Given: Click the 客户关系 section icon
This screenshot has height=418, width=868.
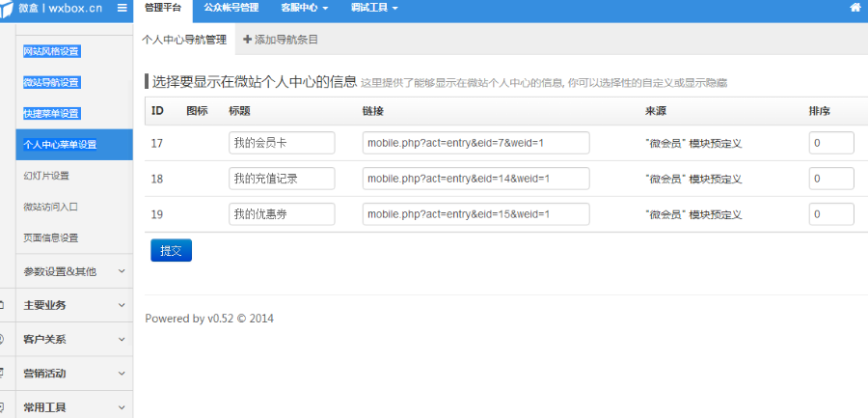Looking at the screenshot, I should click(2, 339).
